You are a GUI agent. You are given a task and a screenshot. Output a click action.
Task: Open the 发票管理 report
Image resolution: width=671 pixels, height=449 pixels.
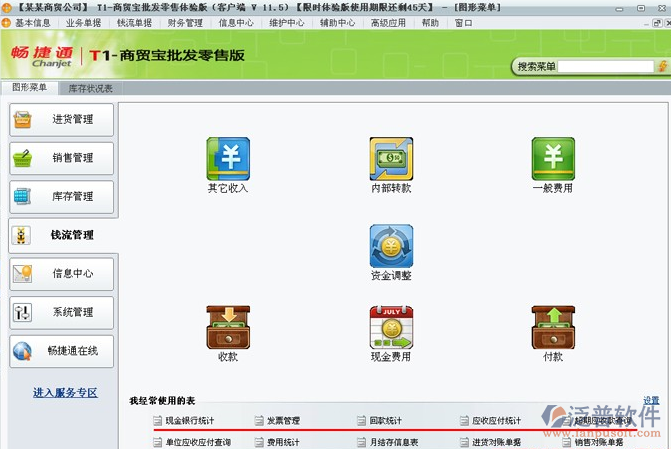(x=283, y=421)
